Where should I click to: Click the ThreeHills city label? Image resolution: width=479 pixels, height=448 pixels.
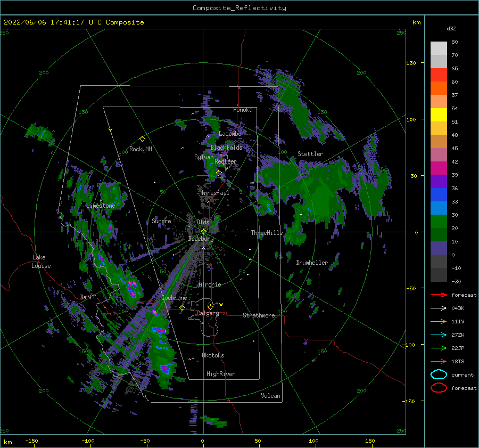267,233
